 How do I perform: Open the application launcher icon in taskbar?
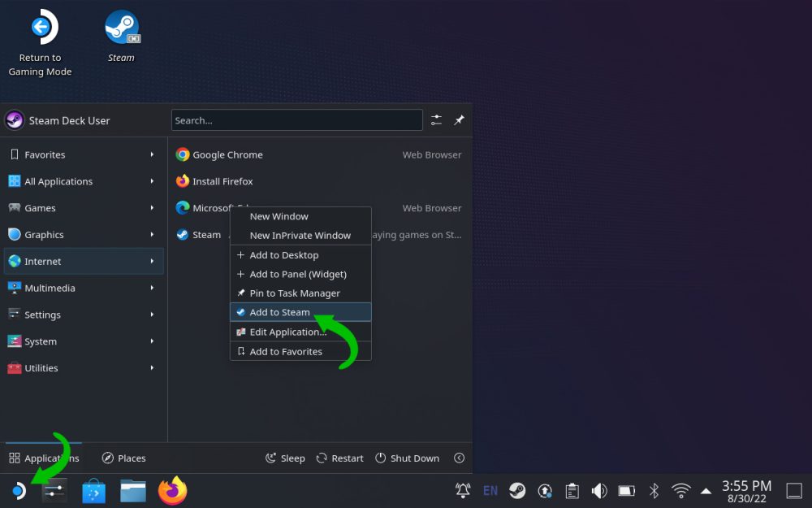[x=18, y=491]
